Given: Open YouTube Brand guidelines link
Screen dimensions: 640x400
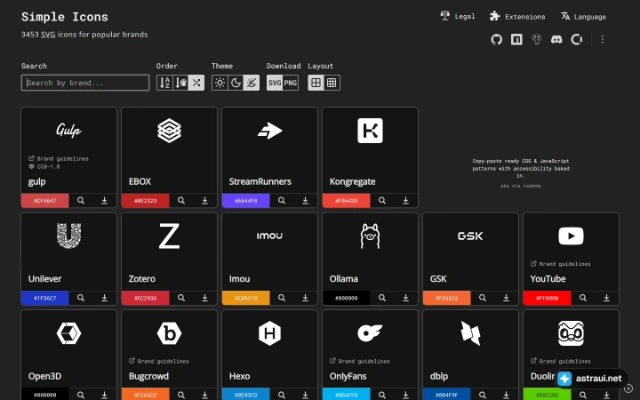Looking at the screenshot, I should (560, 264).
